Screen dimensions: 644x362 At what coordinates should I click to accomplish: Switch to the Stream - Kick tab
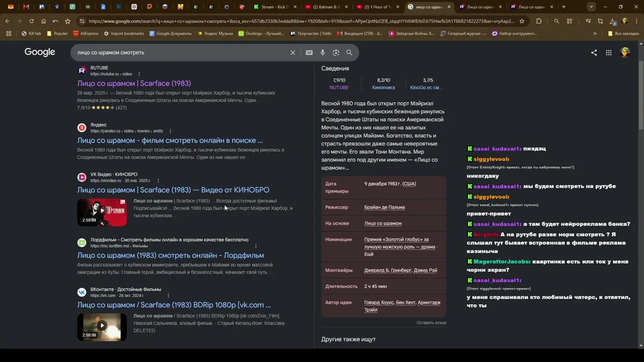coord(275,7)
